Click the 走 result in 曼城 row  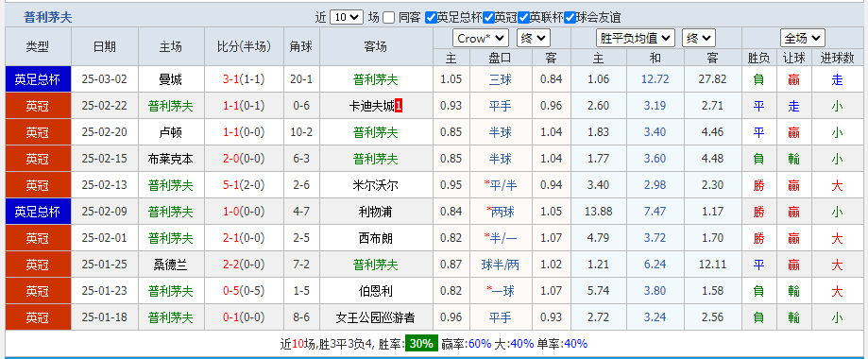pyautogui.click(x=837, y=79)
